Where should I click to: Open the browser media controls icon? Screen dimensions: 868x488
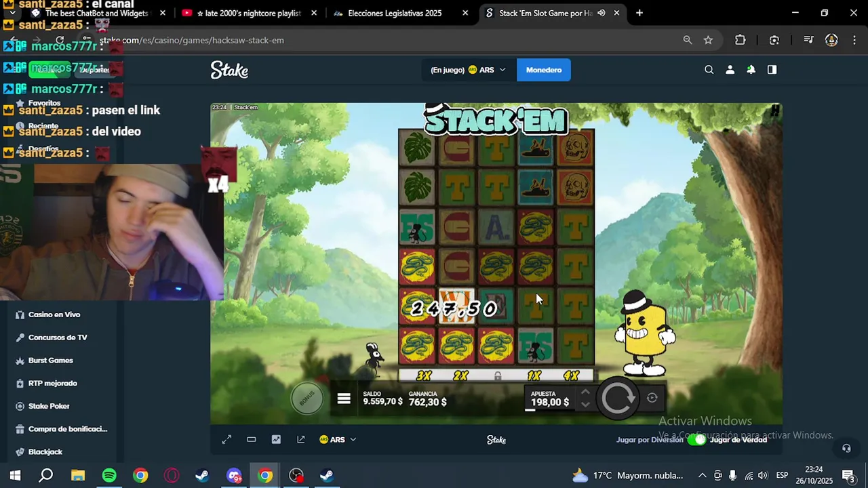[x=808, y=40]
